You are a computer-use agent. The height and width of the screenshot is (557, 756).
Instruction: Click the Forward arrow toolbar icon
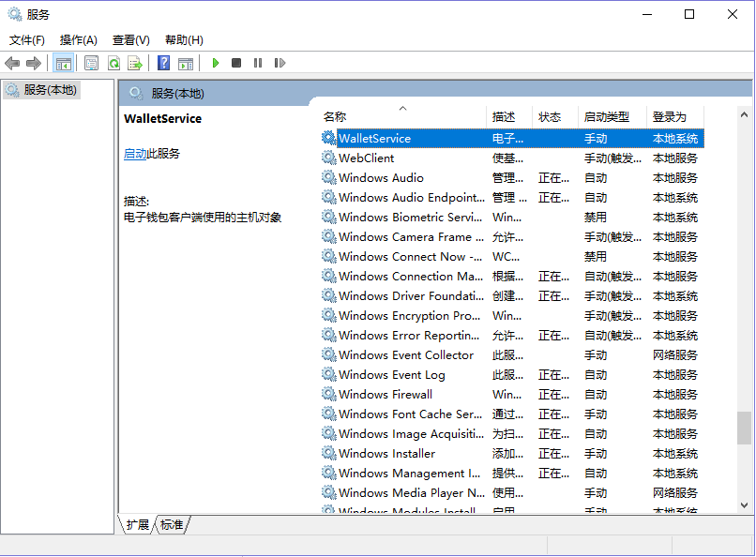click(34, 63)
